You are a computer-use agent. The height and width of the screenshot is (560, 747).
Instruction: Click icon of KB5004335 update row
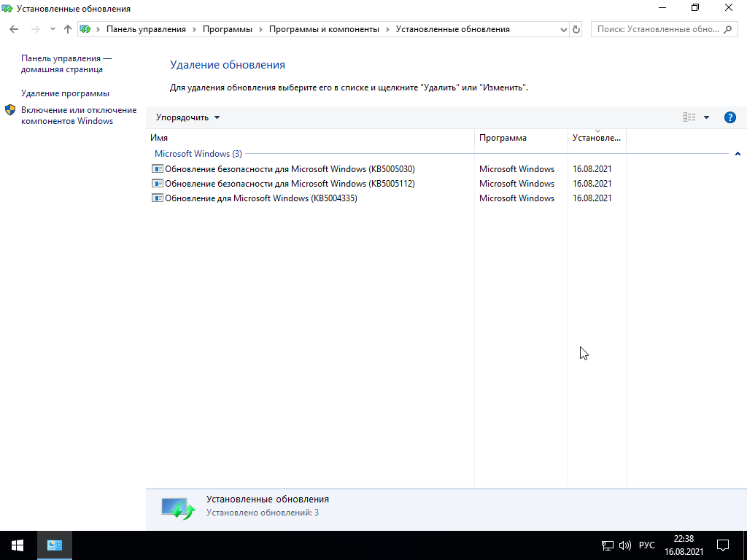158,198
